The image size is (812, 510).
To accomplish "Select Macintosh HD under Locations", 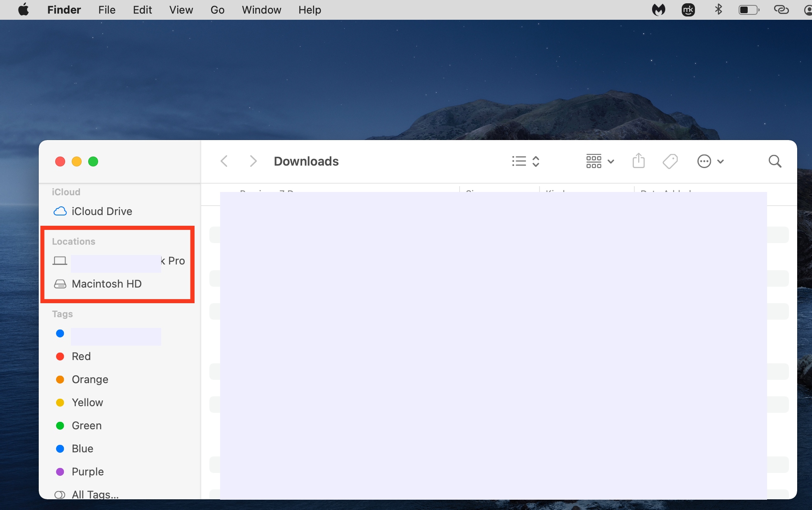I will [106, 284].
